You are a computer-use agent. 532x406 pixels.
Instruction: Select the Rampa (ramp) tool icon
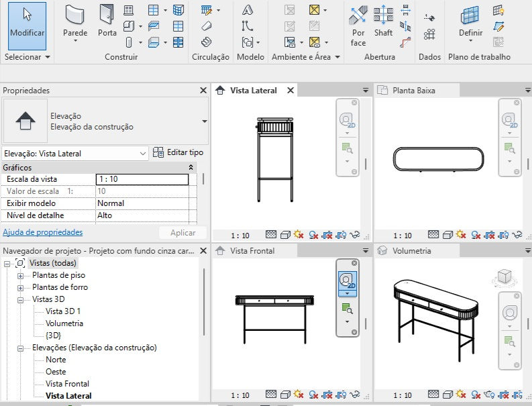click(207, 26)
